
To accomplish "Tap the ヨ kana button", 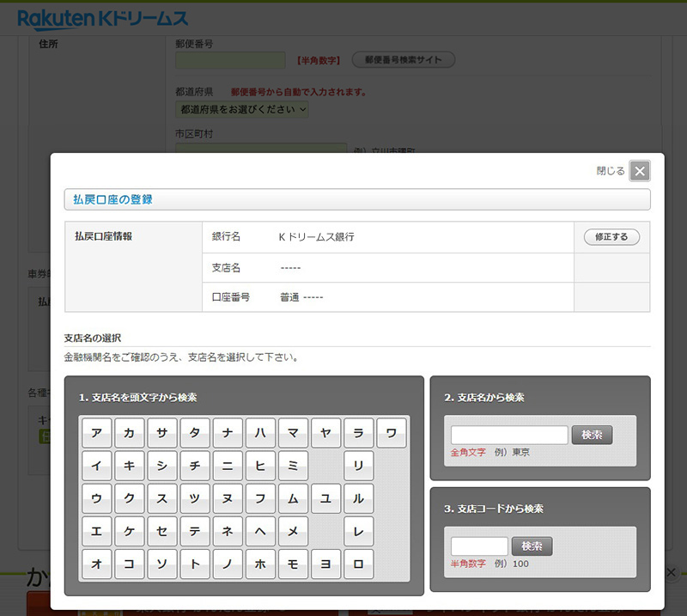I will tap(325, 564).
